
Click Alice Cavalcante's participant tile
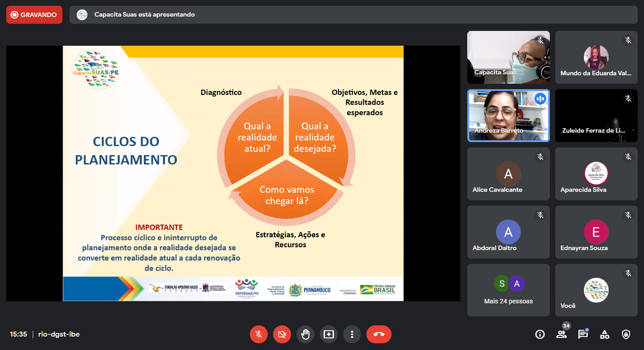click(508, 174)
